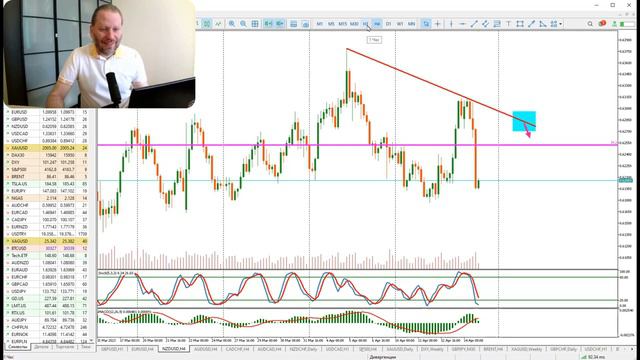The image size is (640, 360).
Task: Select candlestick chart type icon
Action: pyautogui.click(x=207, y=24)
